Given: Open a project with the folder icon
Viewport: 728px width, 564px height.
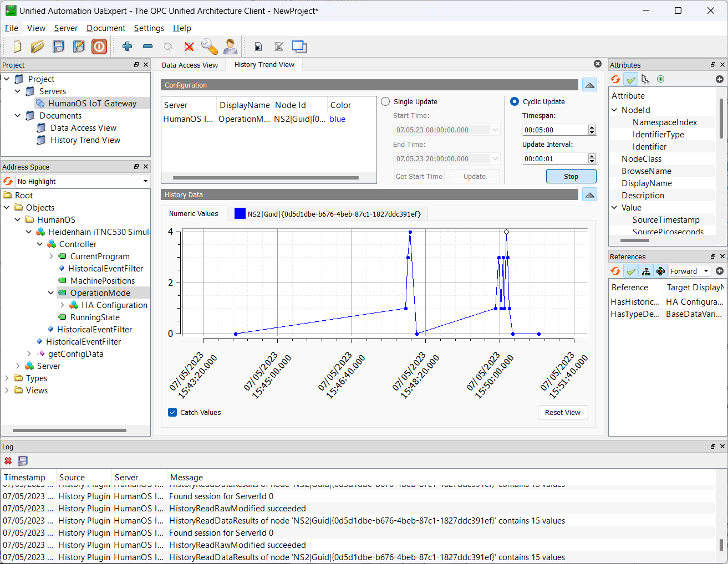Looking at the screenshot, I should tap(38, 47).
